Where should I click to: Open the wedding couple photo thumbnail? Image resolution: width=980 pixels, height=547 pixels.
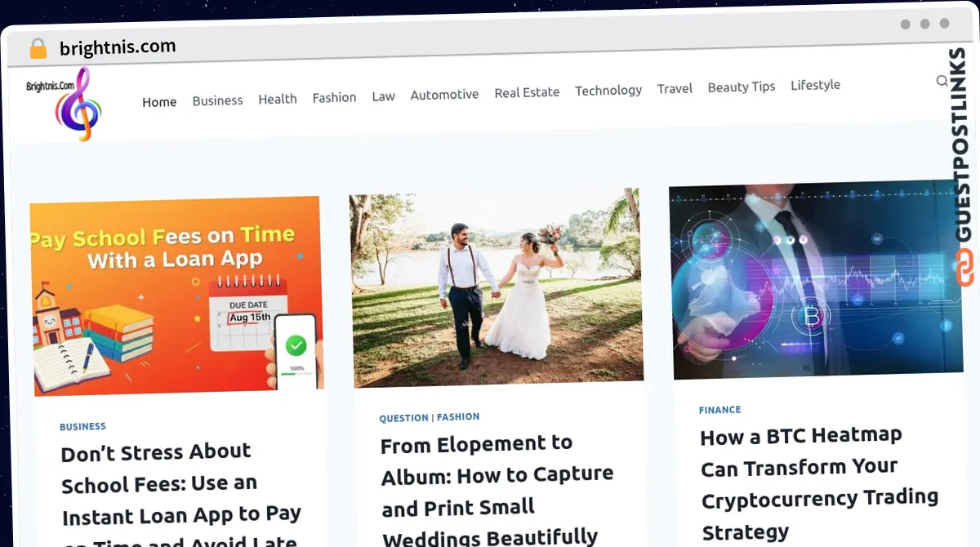click(497, 288)
